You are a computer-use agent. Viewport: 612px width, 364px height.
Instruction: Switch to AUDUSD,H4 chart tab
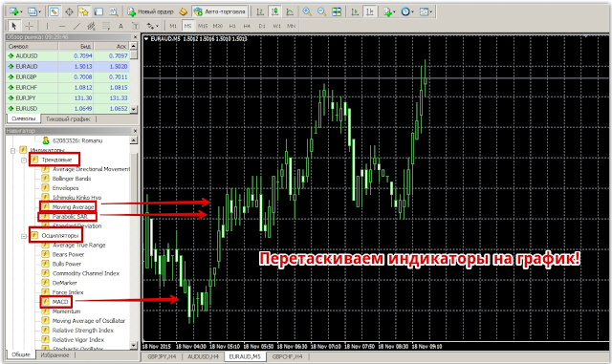tap(203, 356)
